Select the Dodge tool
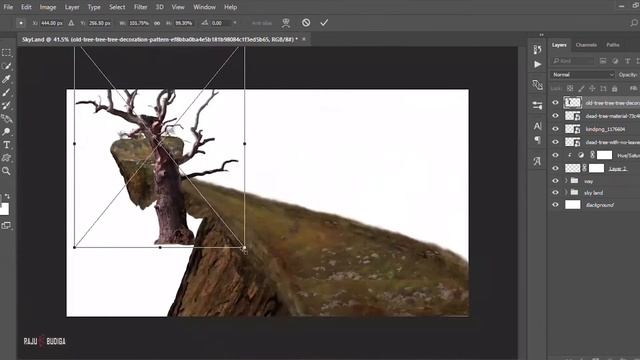Viewport: 640px width, 360px height. click(x=6, y=132)
